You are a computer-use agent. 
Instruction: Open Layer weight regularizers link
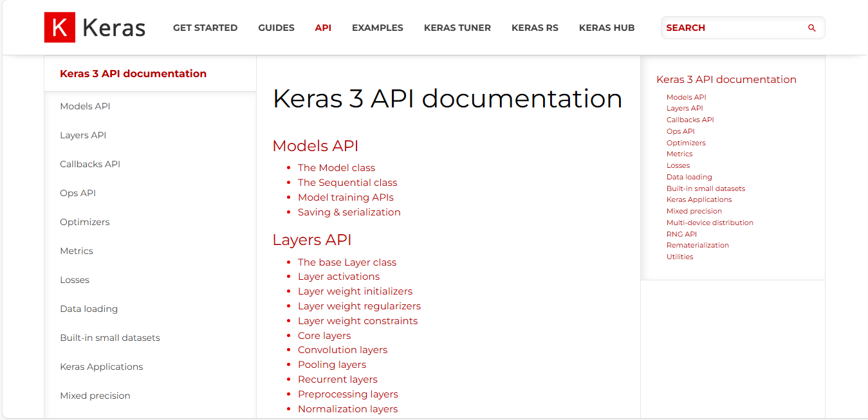coord(359,306)
